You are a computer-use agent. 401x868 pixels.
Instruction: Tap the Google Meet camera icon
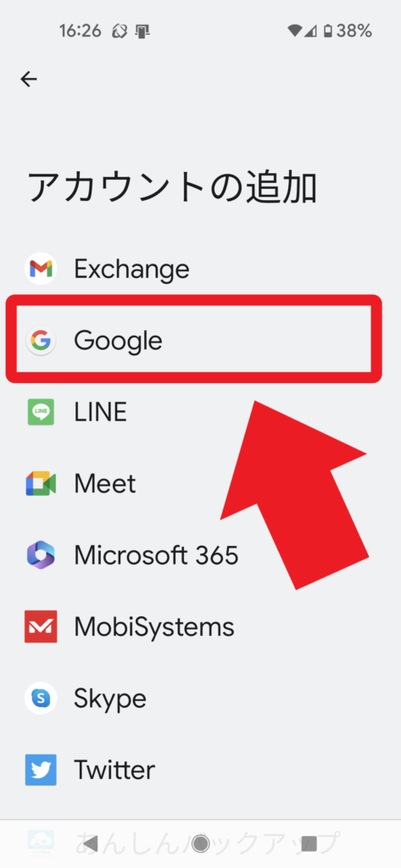41,484
